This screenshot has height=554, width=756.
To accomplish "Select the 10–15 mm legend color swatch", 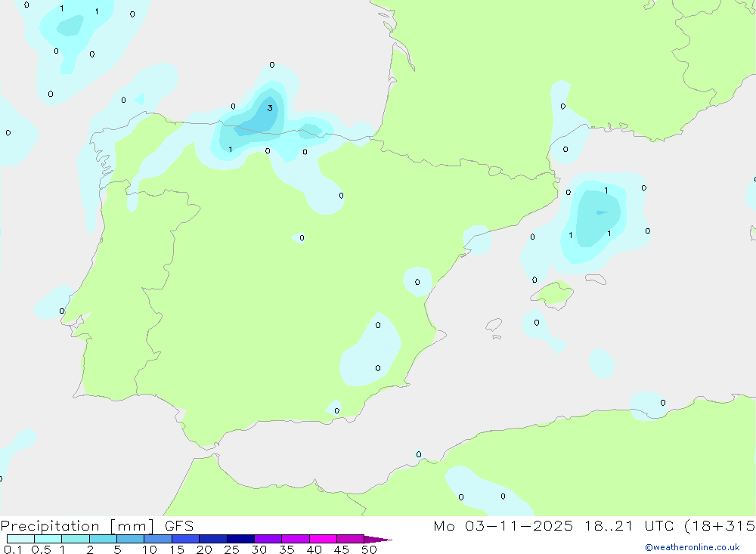I will pyautogui.click(x=158, y=539).
